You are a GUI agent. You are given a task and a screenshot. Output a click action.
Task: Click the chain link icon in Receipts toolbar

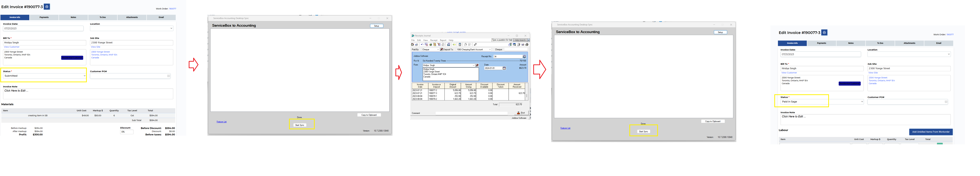[x=475, y=45]
